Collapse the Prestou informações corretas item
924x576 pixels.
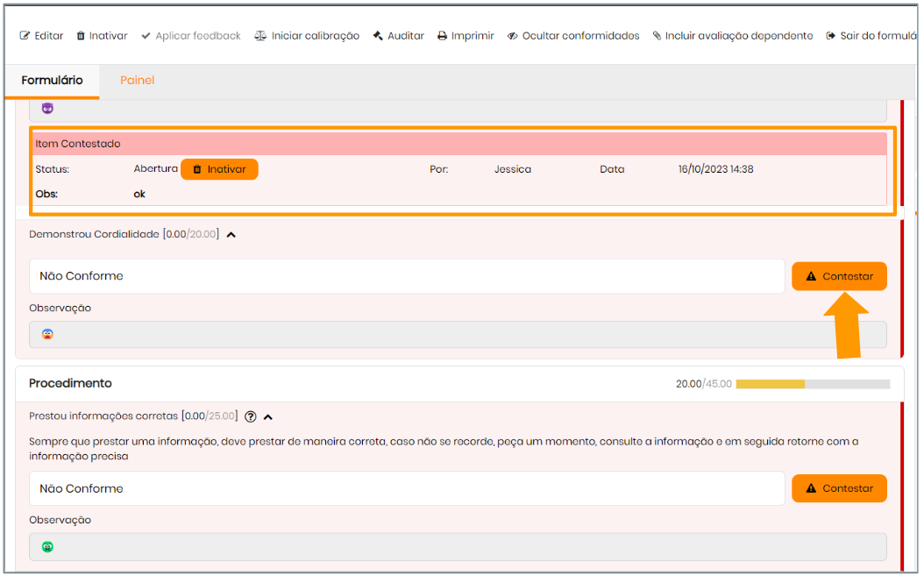pos(267,417)
